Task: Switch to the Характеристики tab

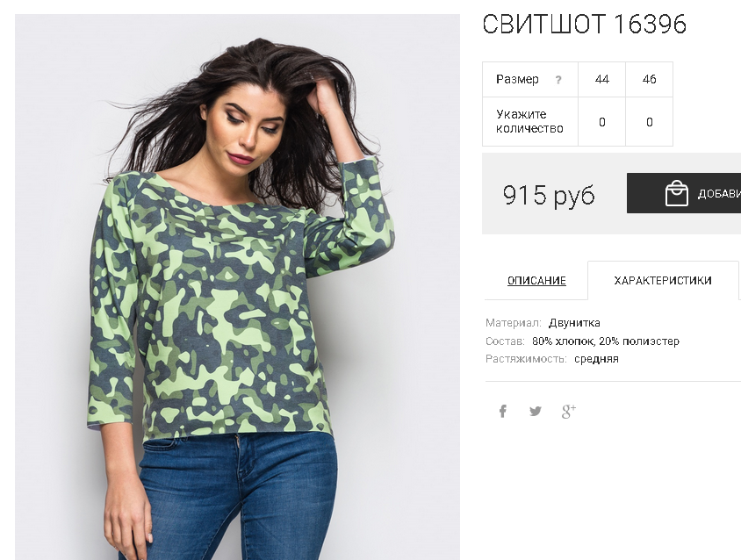Action: [663, 281]
